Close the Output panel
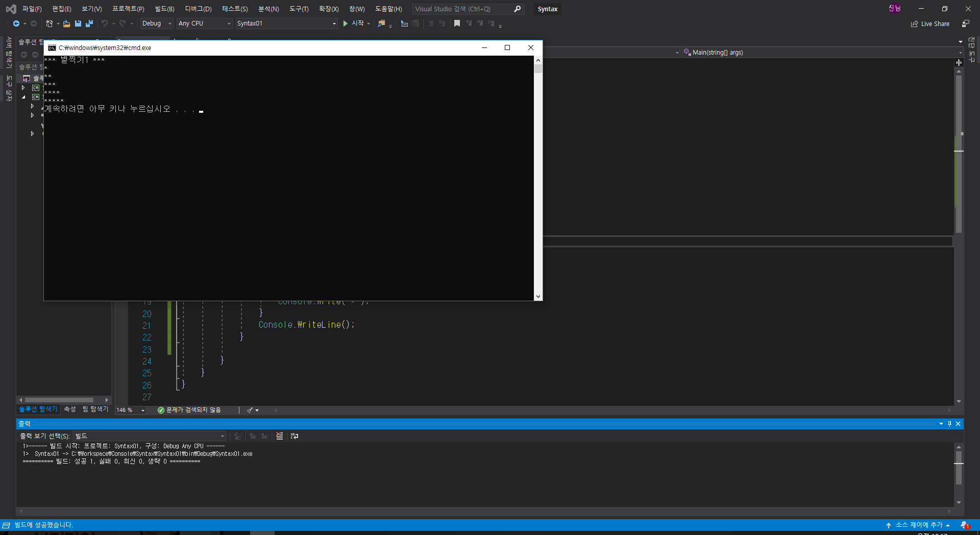 pos(958,424)
